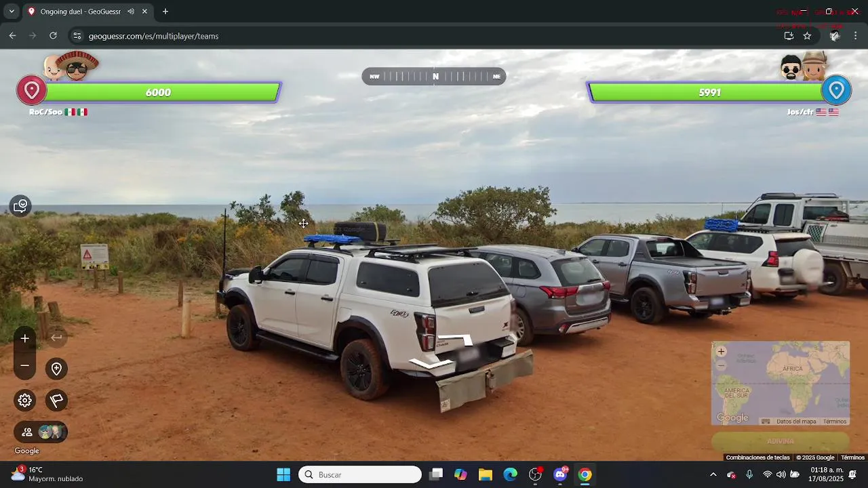
Task: Open the notifications bell icon
Action: 852,474
